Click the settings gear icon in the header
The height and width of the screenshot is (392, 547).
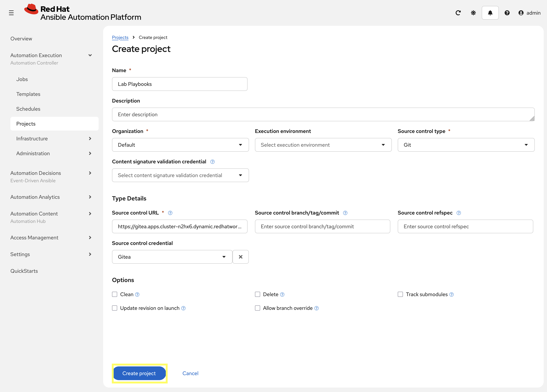coord(473,13)
